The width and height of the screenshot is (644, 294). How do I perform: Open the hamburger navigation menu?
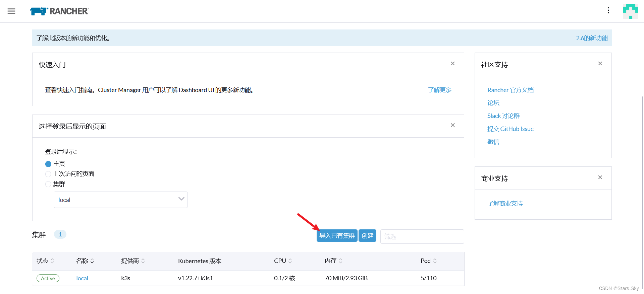pos(11,11)
